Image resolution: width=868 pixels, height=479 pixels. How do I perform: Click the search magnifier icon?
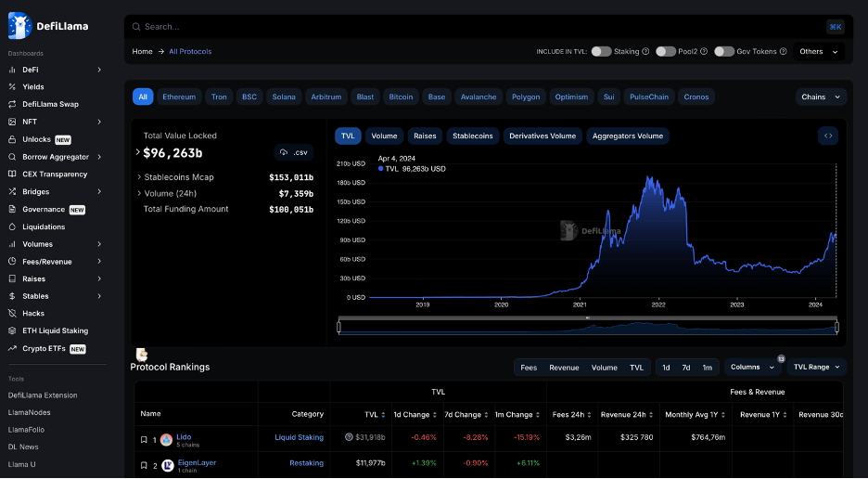coord(136,27)
